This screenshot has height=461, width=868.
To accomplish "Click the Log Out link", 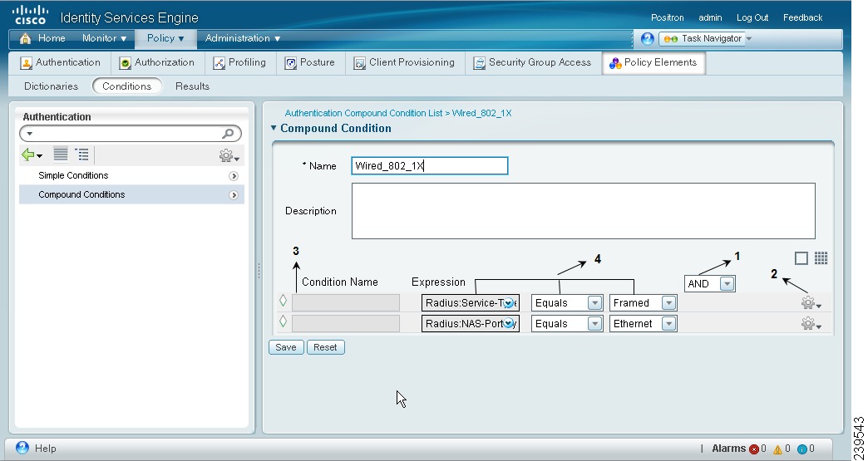I will click(x=752, y=17).
